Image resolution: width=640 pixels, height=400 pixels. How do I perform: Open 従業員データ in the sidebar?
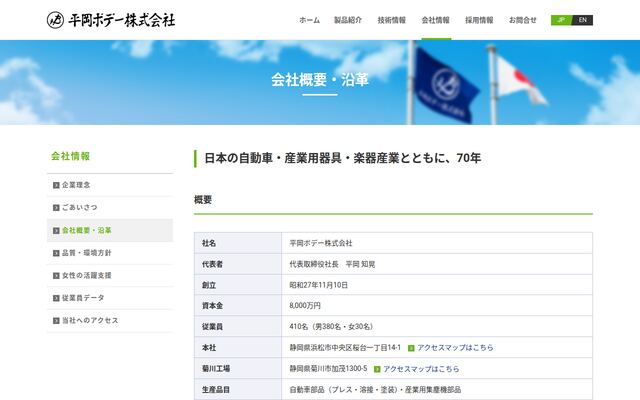coord(110,298)
